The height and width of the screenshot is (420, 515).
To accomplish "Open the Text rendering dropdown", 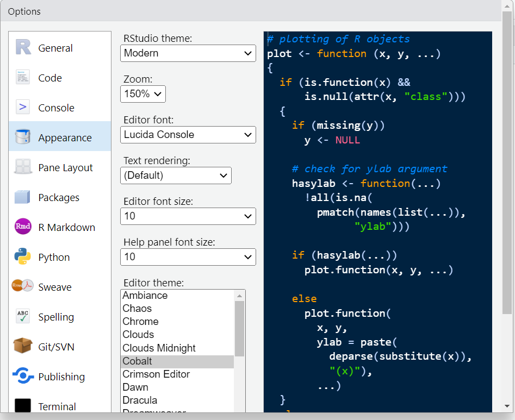I will click(x=176, y=175).
